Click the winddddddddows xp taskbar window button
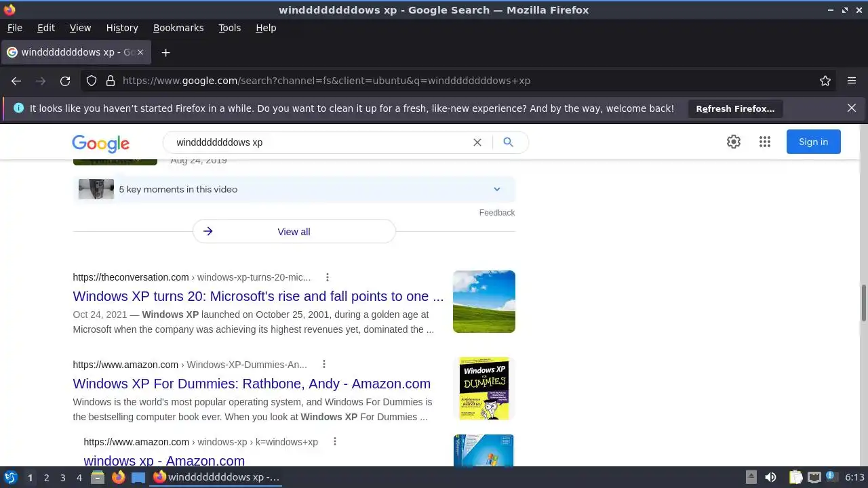 pyautogui.click(x=217, y=477)
